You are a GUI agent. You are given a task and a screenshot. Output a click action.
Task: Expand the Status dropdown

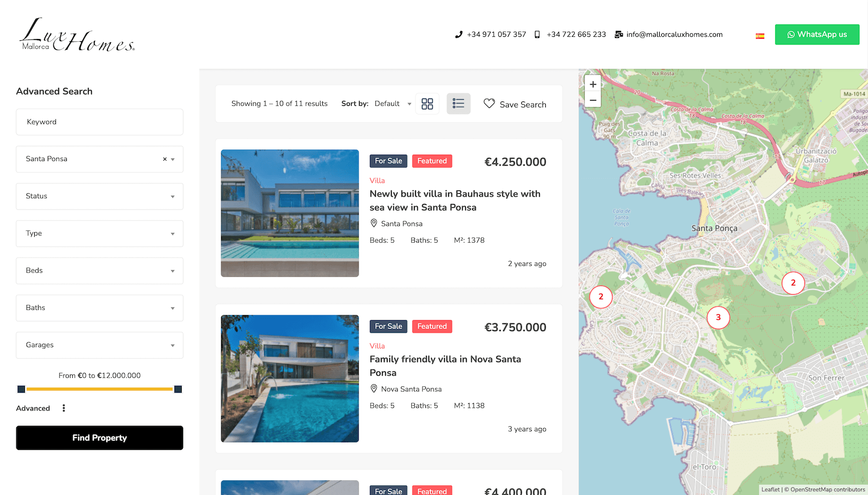[x=99, y=196]
